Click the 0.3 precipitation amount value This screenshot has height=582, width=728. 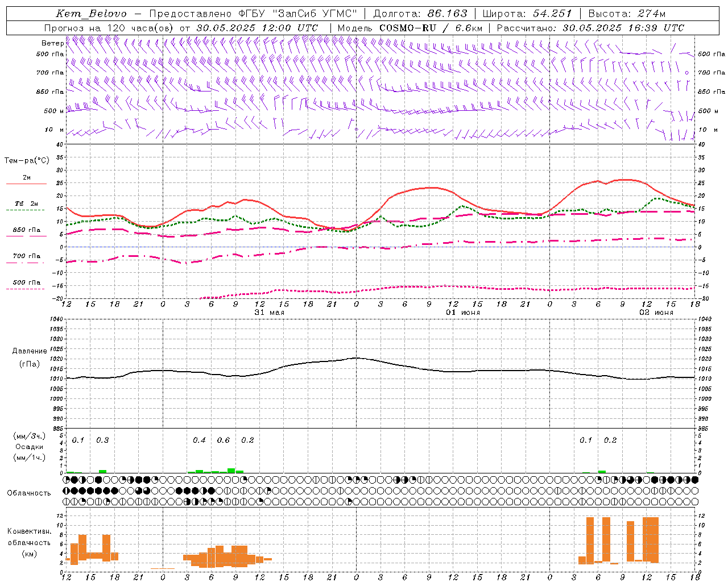coord(102,440)
